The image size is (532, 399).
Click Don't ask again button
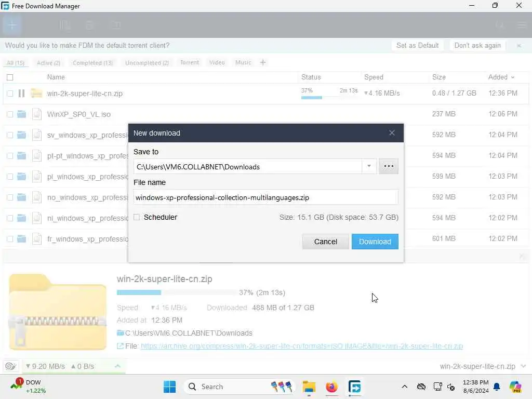[477, 46]
